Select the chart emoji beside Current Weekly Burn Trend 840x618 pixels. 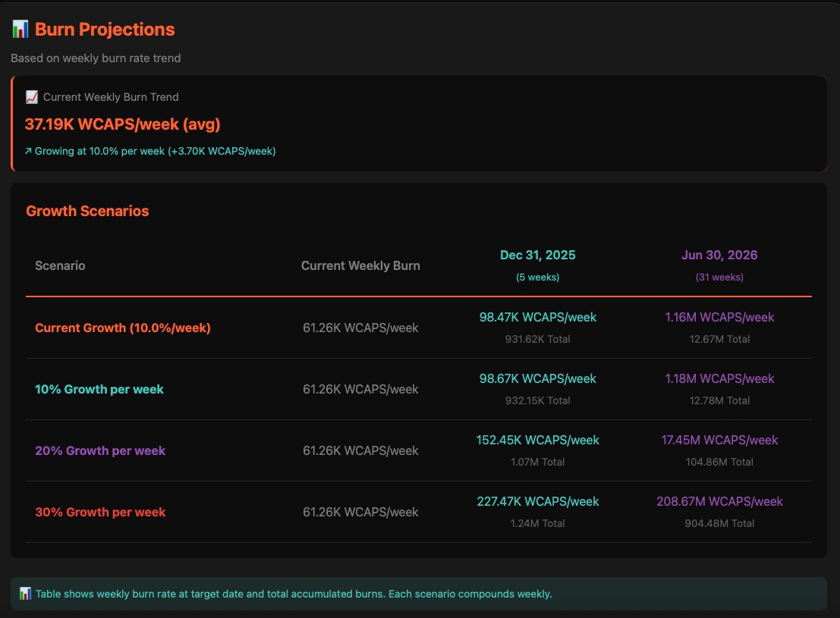31,96
